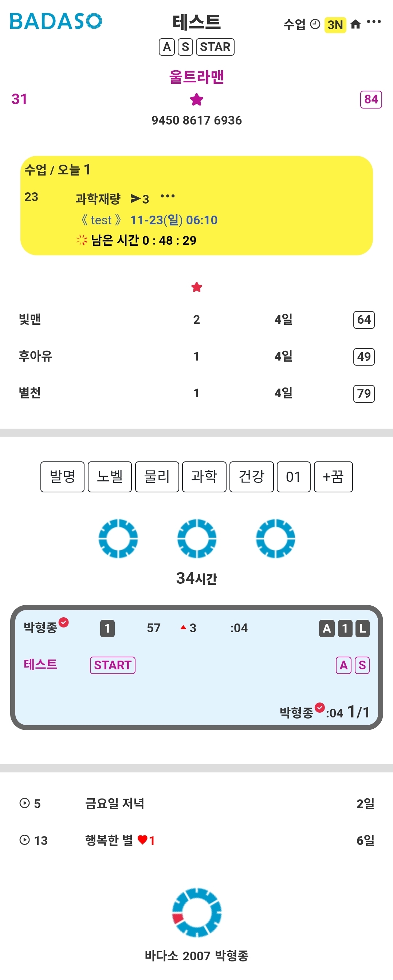393x980 pixels.
Task: Toggle the yellow 3N badge
Action: click(335, 25)
